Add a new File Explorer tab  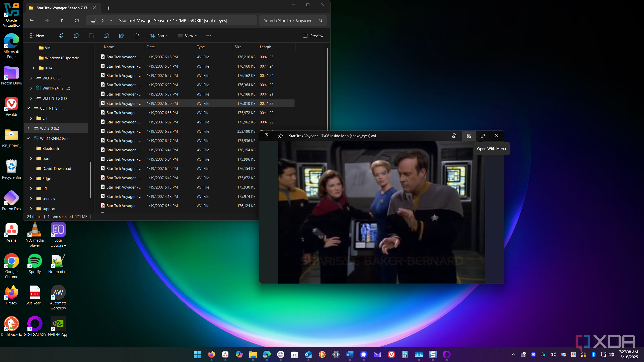tap(108, 8)
